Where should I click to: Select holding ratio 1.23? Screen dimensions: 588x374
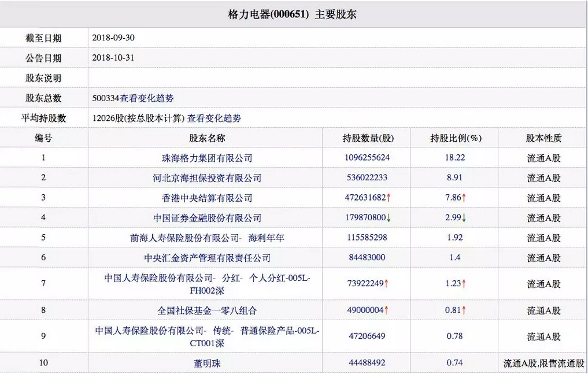(453, 283)
